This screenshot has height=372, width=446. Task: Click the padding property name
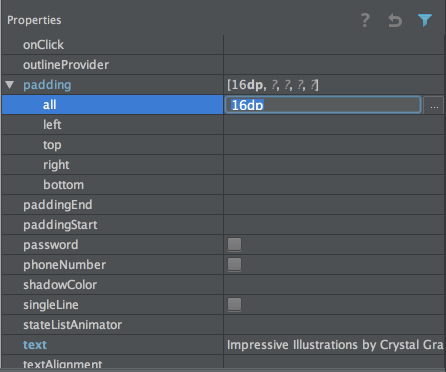tap(47, 85)
